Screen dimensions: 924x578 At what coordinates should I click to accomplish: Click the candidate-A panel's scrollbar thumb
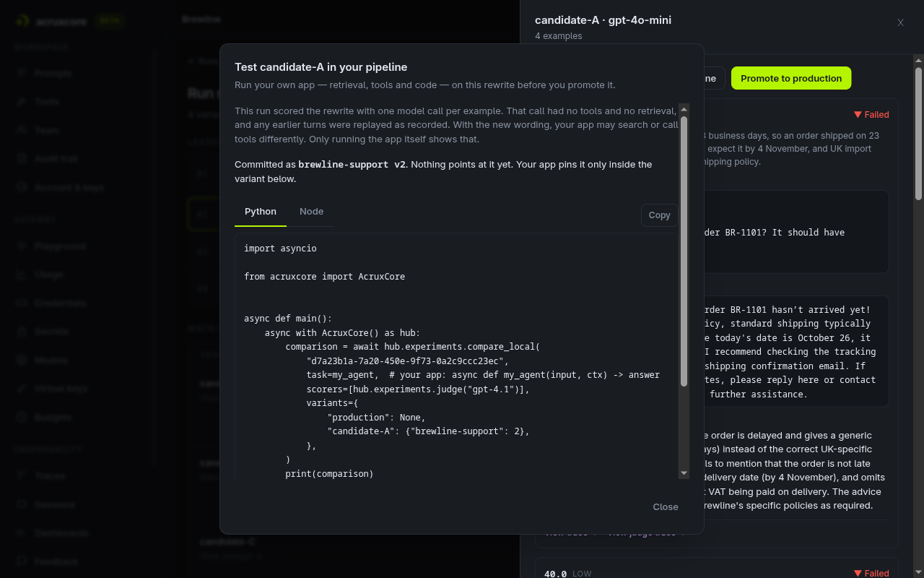[918, 133]
